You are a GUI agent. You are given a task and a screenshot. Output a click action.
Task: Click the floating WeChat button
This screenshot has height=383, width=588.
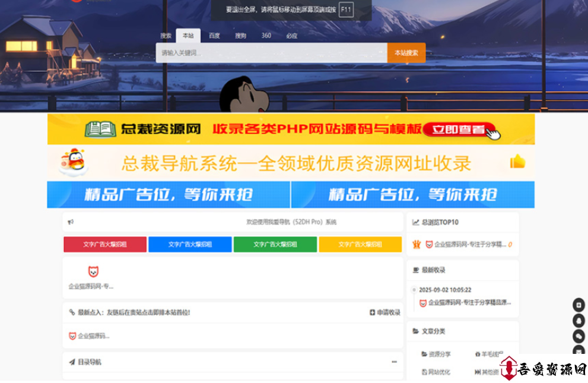coord(579,336)
